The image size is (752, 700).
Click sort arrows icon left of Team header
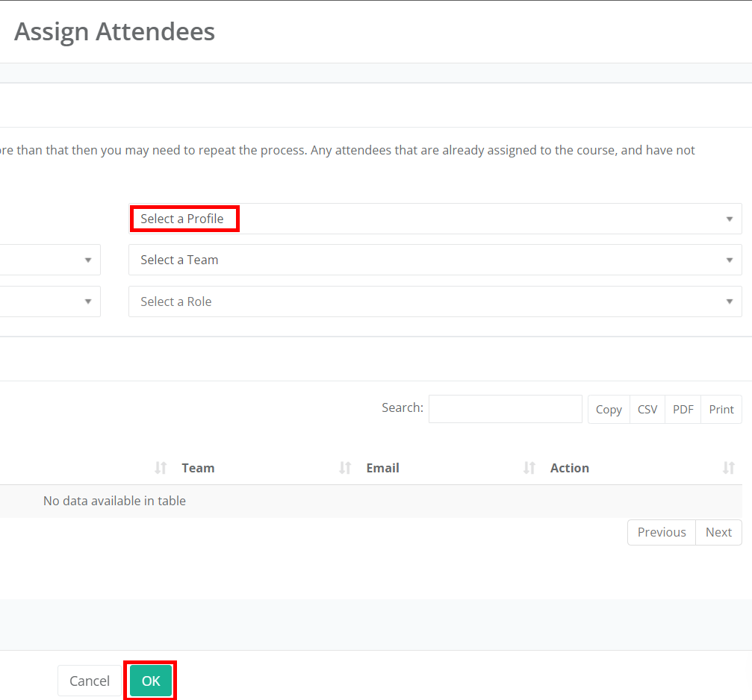coord(161,468)
